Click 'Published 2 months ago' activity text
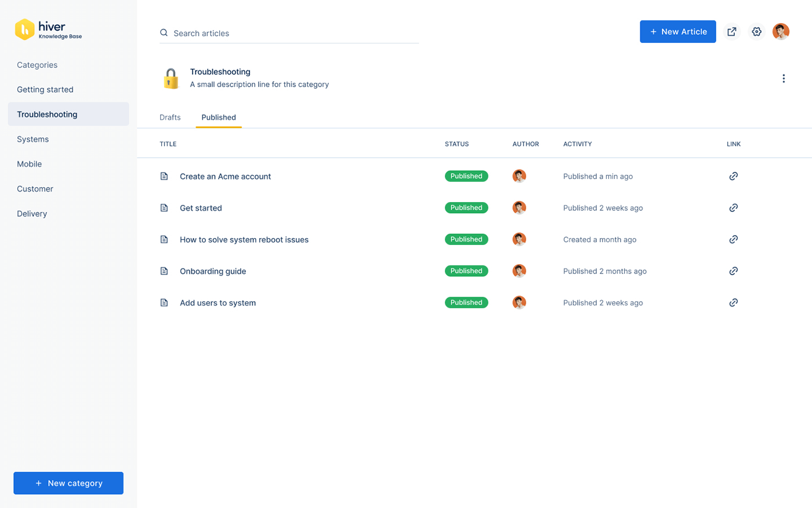The width and height of the screenshot is (812, 508). point(605,271)
